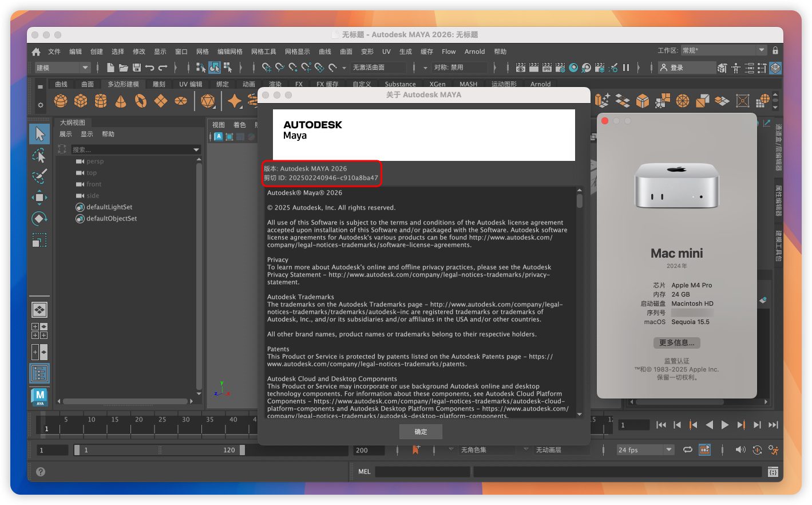Open the 建模 menu set dropdown
Screen dimensions: 812x505
tap(63, 68)
